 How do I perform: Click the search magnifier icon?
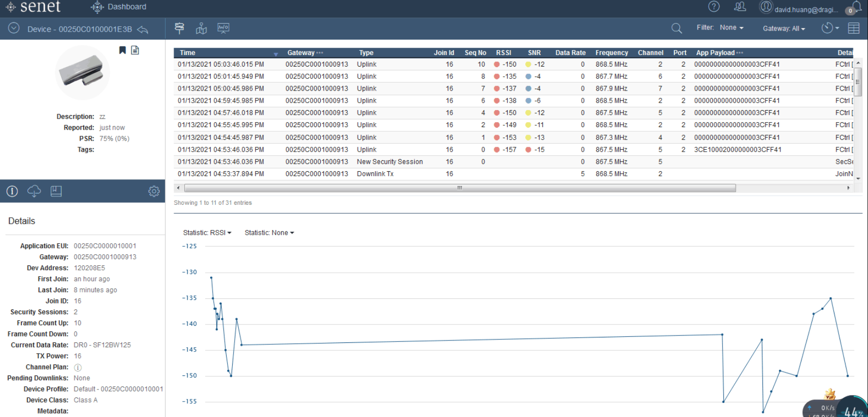676,29
